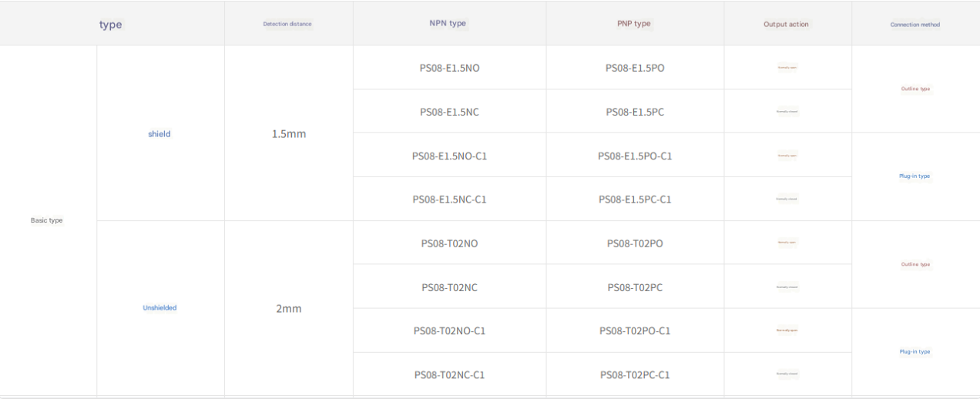This screenshot has width=980, height=399.
Task: Click the "NPN type" column header
Action: [x=448, y=23]
